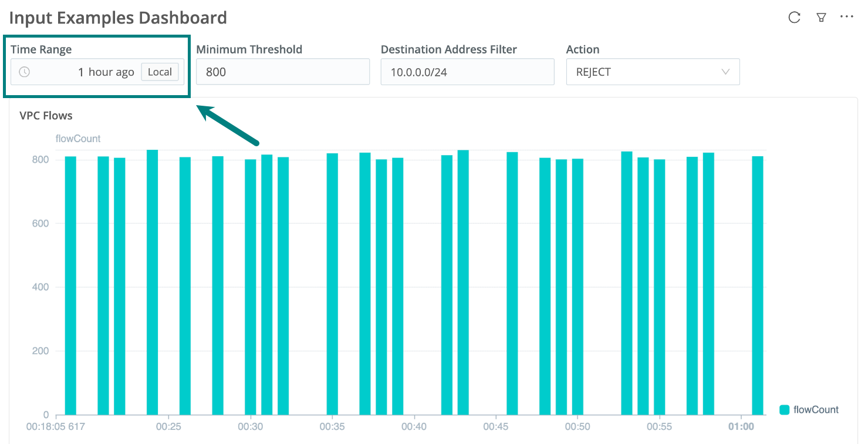Toggle the Local timezone button

[160, 72]
